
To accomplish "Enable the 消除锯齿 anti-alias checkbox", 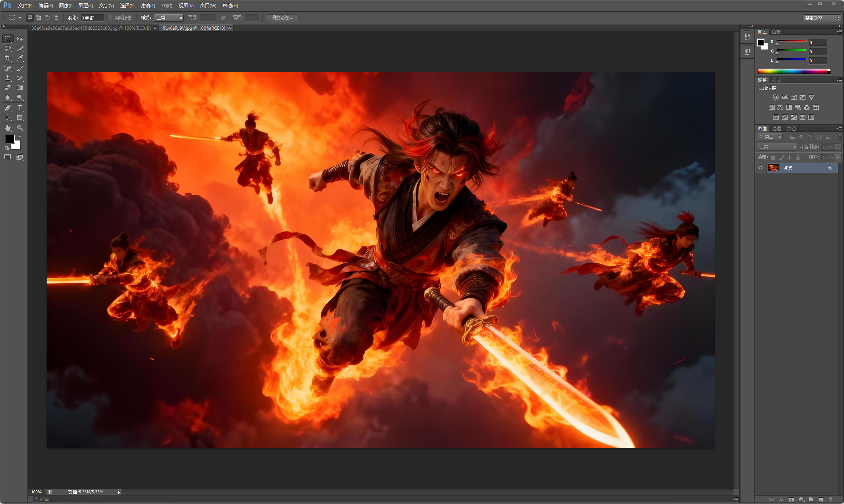I will tap(109, 18).
